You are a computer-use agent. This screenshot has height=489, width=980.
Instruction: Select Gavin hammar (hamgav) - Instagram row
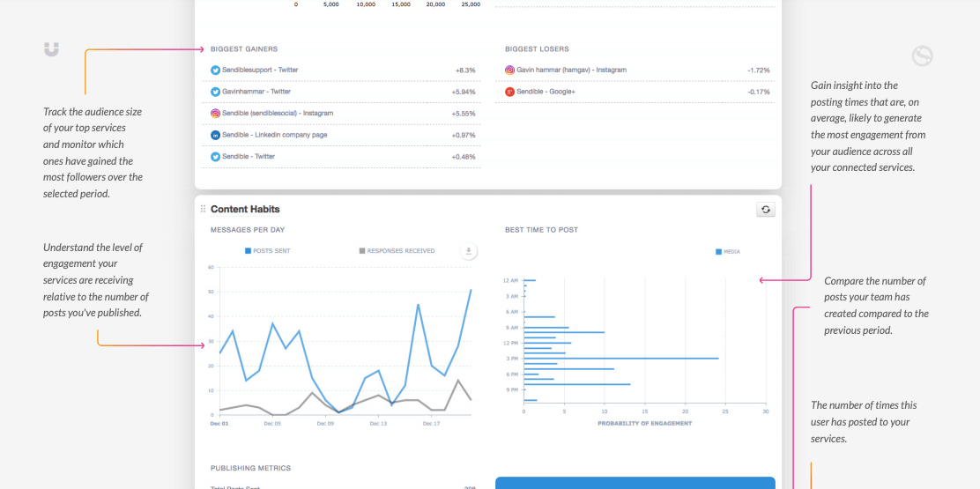[635, 70]
